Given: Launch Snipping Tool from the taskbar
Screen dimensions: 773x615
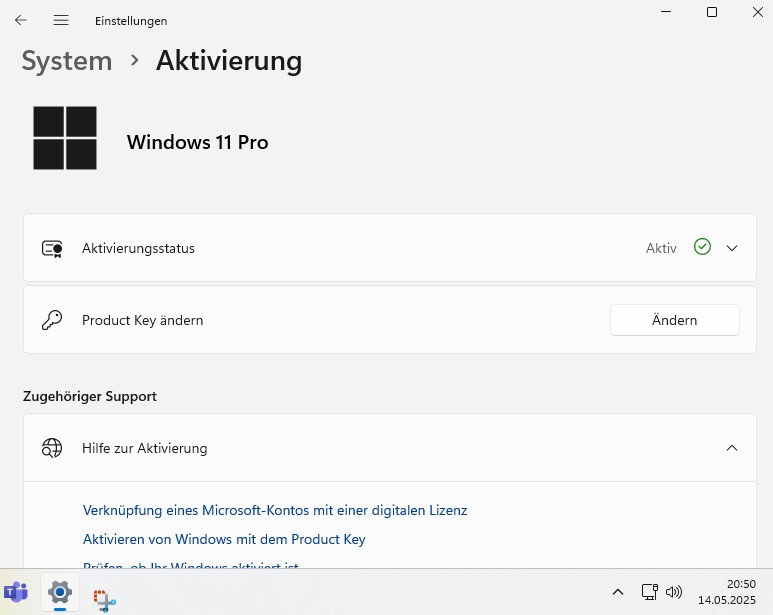Looking at the screenshot, I should click(x=104, y=597).
